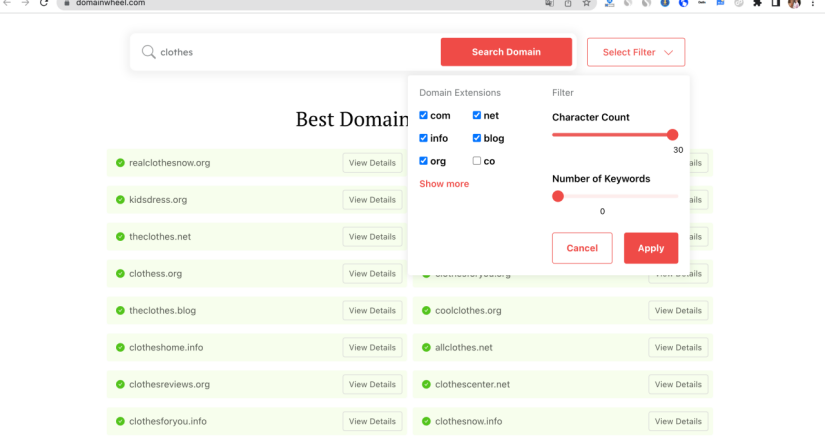The height and width of the screenshot is (441, 825).
Task: Open the Chrome extensions puzzle icon
Action: pyautogui.click(x=757, y=4)
